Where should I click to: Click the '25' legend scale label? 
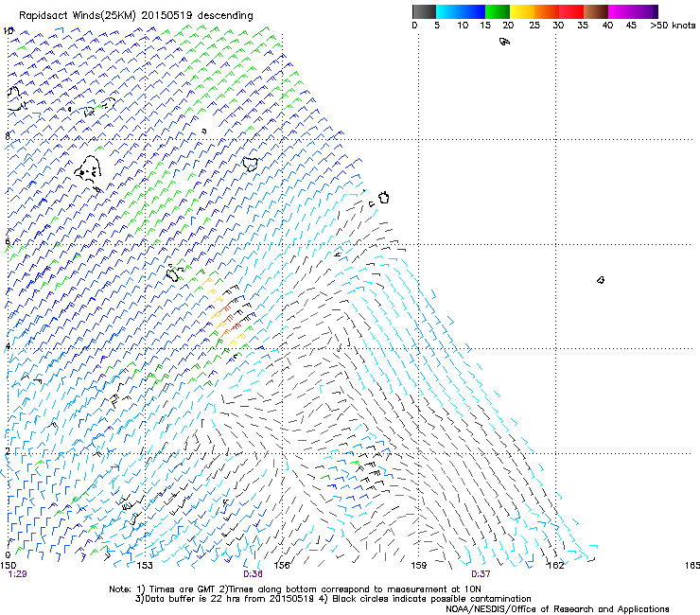click(x=534, y=26)
